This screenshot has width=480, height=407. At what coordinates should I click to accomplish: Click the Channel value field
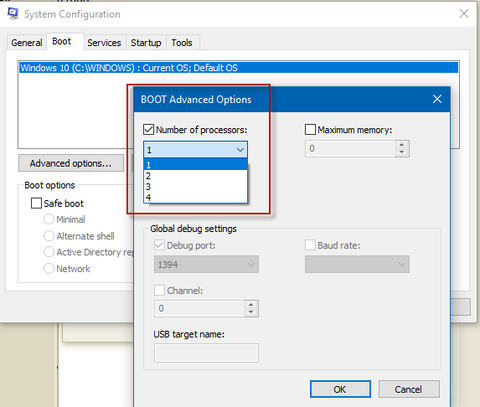coord(199,309)
